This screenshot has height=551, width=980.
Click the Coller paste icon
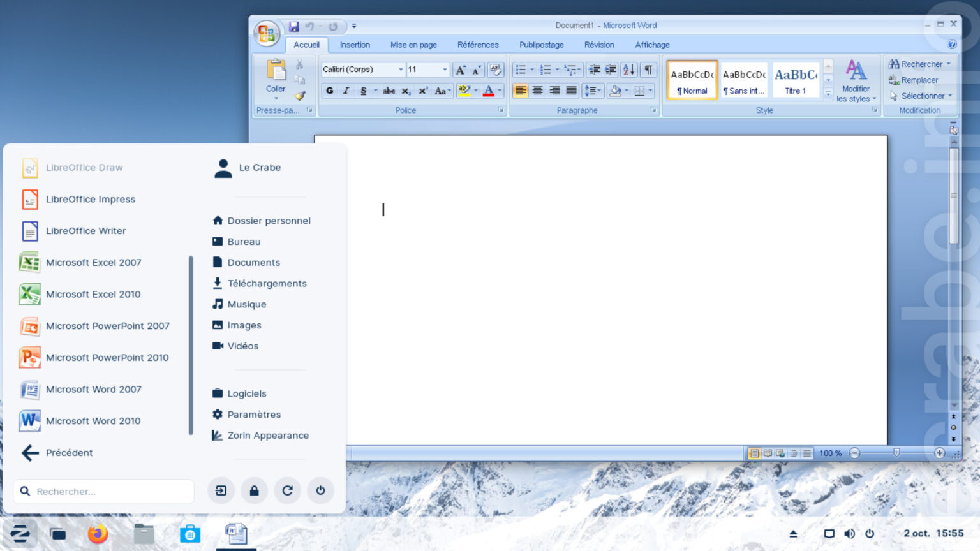point(276,70)
